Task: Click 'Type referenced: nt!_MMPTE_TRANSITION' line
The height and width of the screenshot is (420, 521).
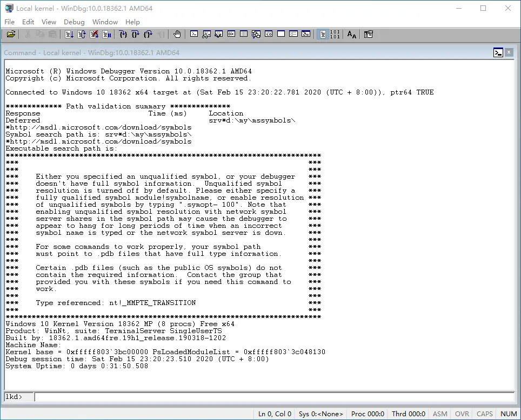Action: click(x=116, y=303)
